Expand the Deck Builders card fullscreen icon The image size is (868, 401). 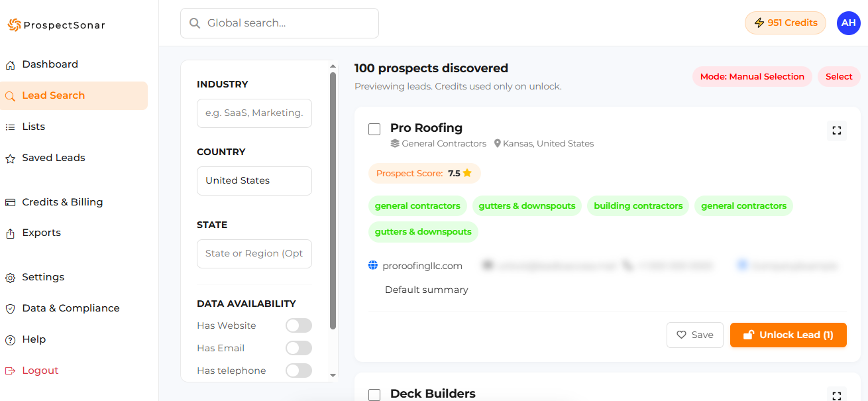point(837,395)
